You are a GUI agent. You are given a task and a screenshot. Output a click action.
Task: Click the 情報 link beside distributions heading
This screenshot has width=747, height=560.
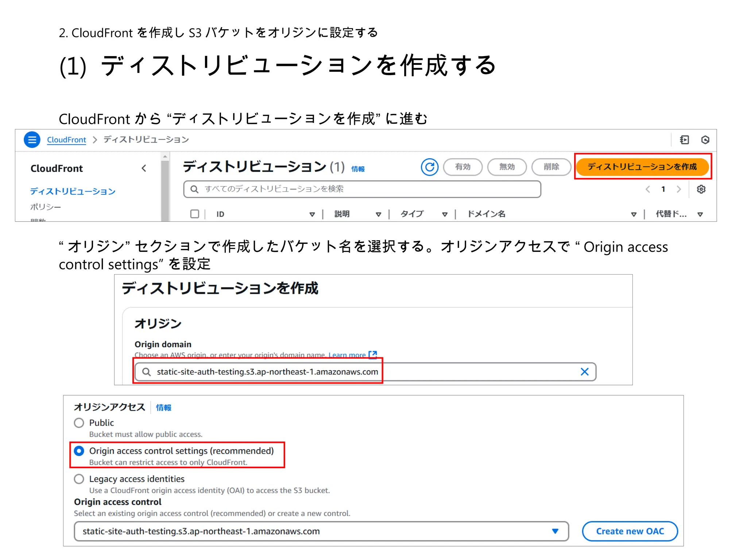pos(358,169)
